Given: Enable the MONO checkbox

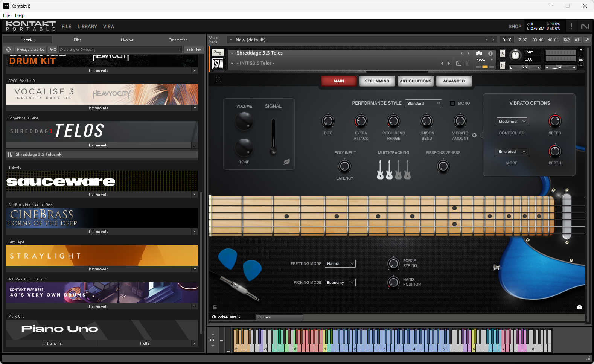Looking at the screenshot, I should [x=452, y=103].
